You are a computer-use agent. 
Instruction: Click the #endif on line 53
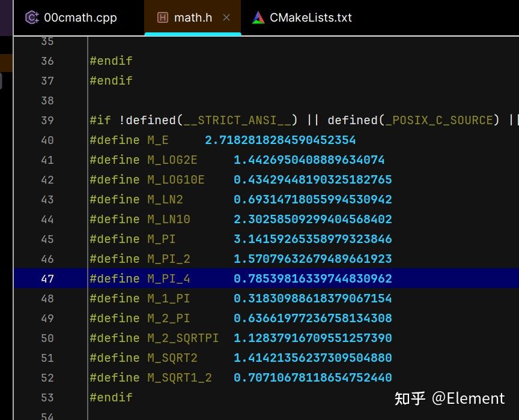coord(111,397)
